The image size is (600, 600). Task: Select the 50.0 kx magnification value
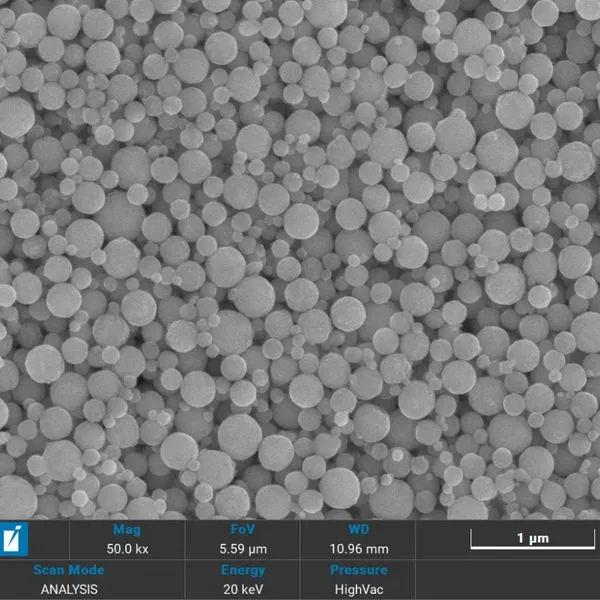pyautogui.click(x=127, y=549)
